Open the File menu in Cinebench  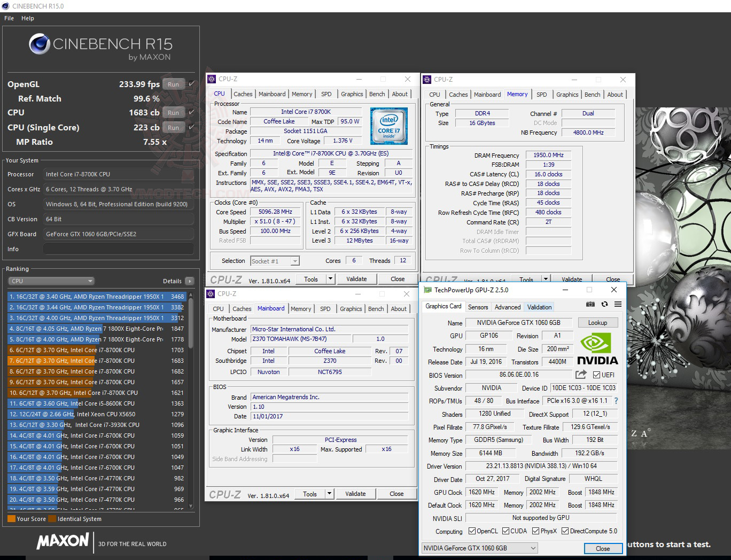[x=9, y=18]
